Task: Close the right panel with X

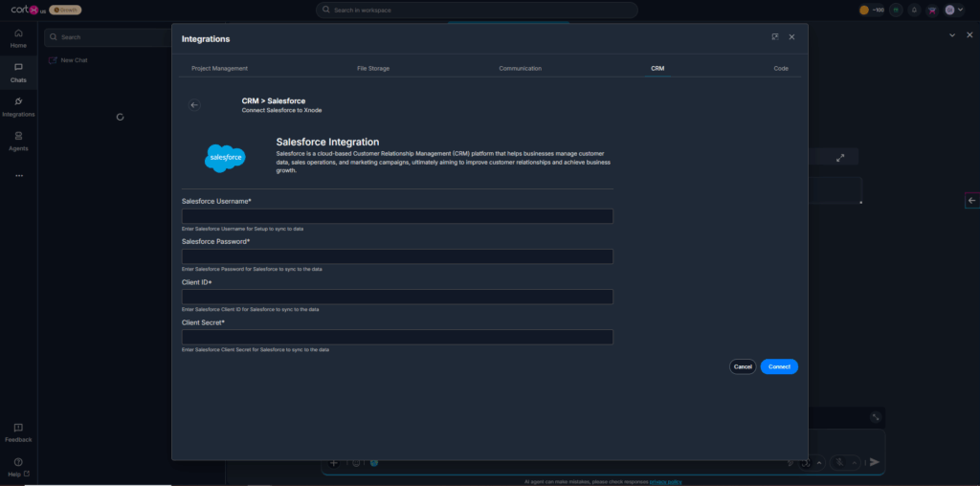Action: click(x=970, y=35)
